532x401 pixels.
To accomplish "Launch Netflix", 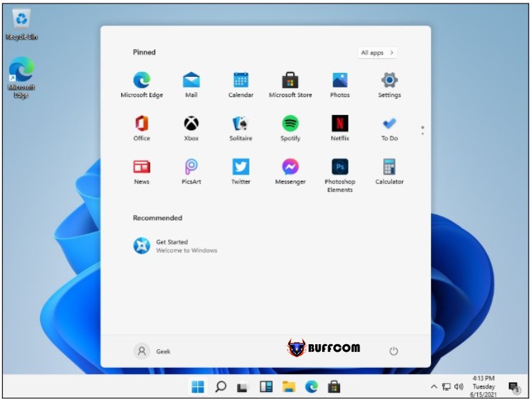I will [x=340, y=128].
